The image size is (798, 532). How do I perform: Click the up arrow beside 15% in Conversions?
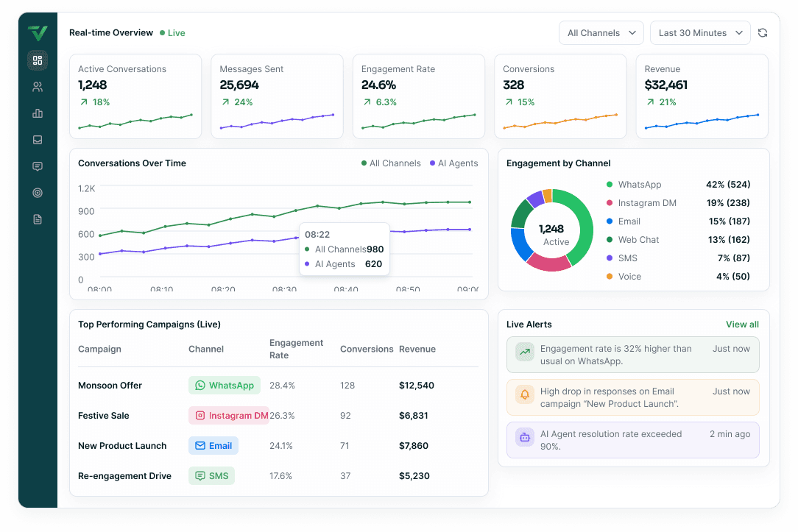tap(509, 102)
